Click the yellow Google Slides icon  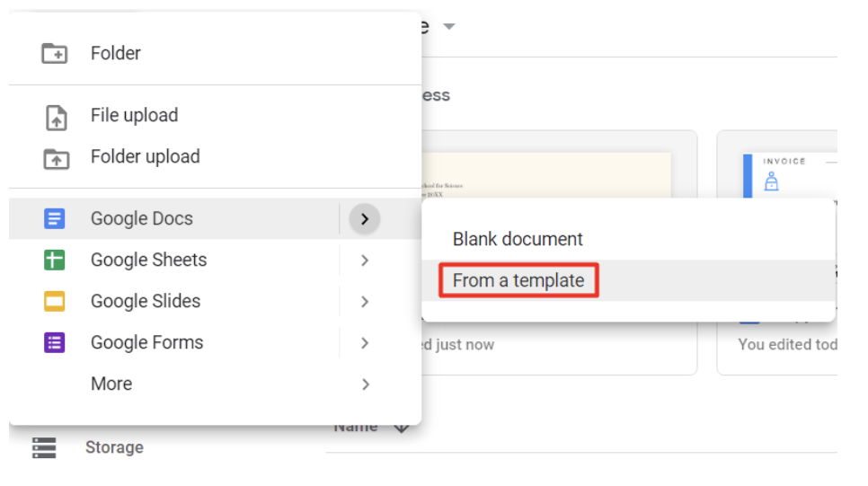(54, 301)
